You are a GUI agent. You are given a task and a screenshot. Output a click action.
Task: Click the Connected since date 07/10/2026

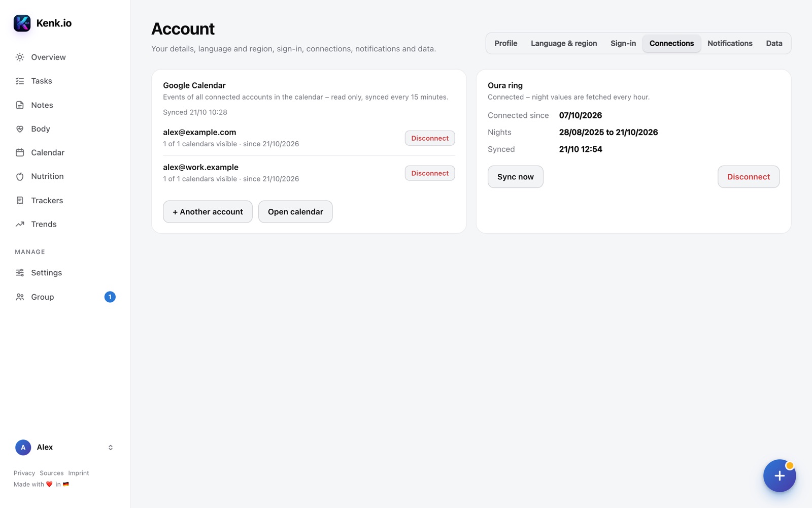(x=581, y=115)
